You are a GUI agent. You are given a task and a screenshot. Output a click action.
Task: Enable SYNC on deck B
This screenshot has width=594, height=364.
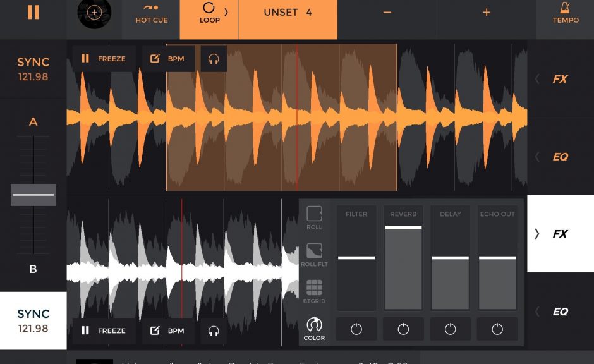tap(33, 319)
